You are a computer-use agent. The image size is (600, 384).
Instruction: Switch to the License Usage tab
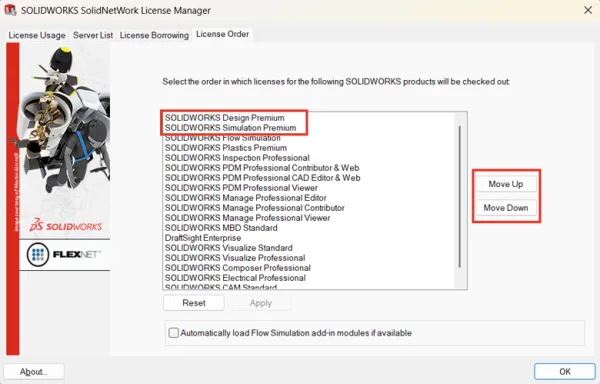37,35
